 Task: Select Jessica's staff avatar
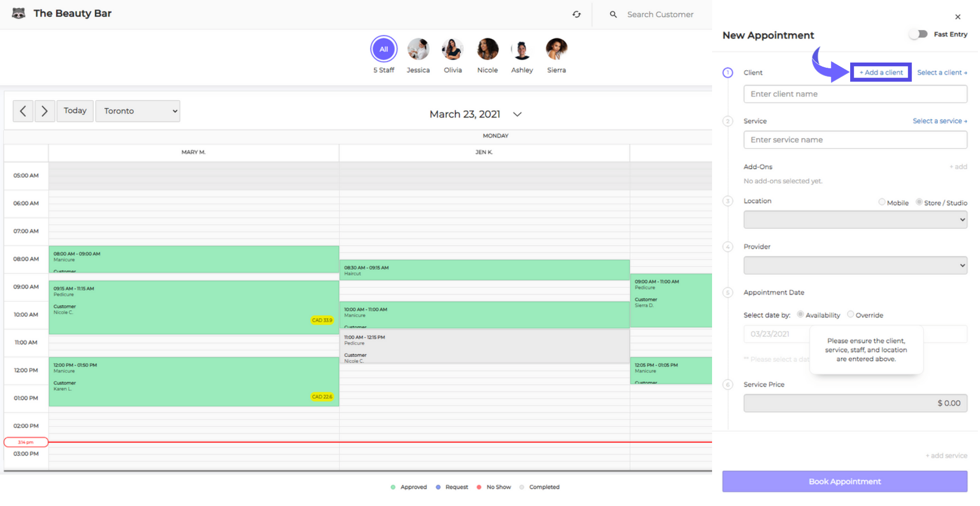click(x=418, y=50)
